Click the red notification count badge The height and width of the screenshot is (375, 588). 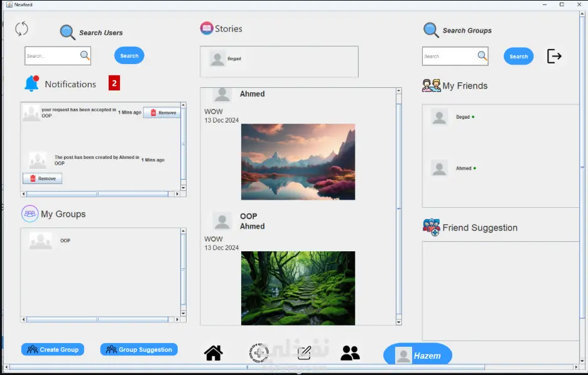pyautogui.click(x=114, y=83)
